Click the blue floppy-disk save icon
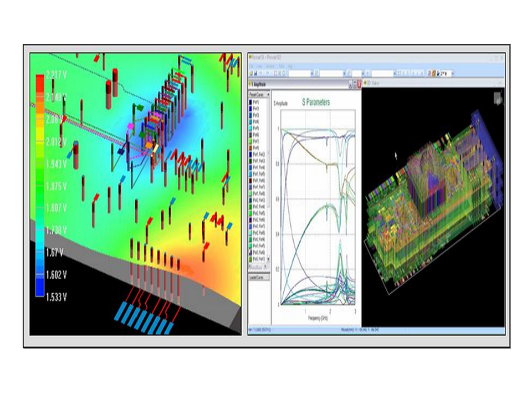This screenshot has height=399, width=532. click(x=255, y=73)
